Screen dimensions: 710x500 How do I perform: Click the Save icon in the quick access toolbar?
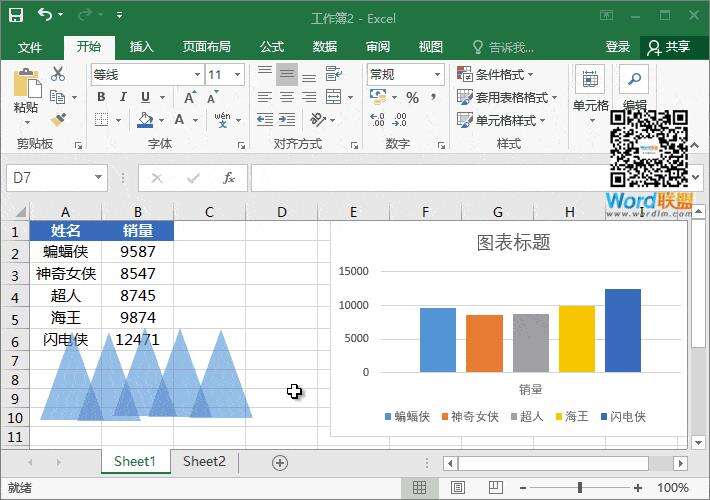(x=16, y=16)
